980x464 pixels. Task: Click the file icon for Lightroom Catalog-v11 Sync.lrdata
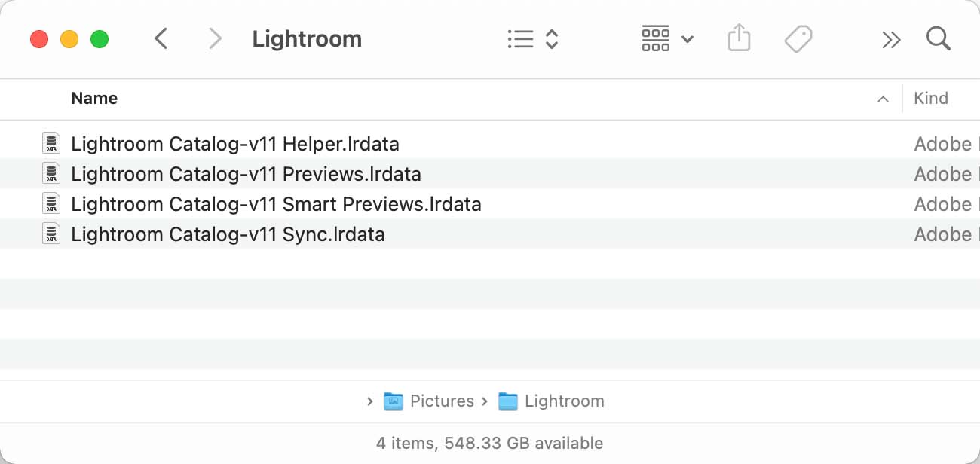coord(51,234)
